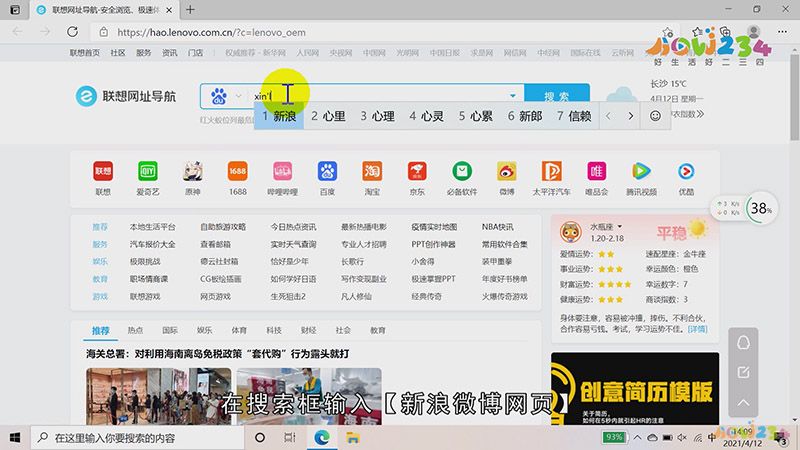800x450 pixels.
Task: Select the 国际 news tab
Action: point(170,331)
